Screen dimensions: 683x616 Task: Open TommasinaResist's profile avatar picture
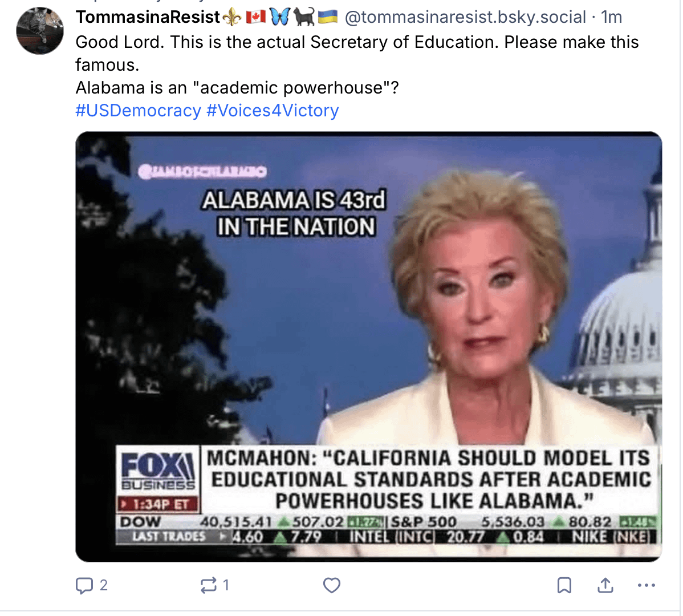[x=40, y=30]
